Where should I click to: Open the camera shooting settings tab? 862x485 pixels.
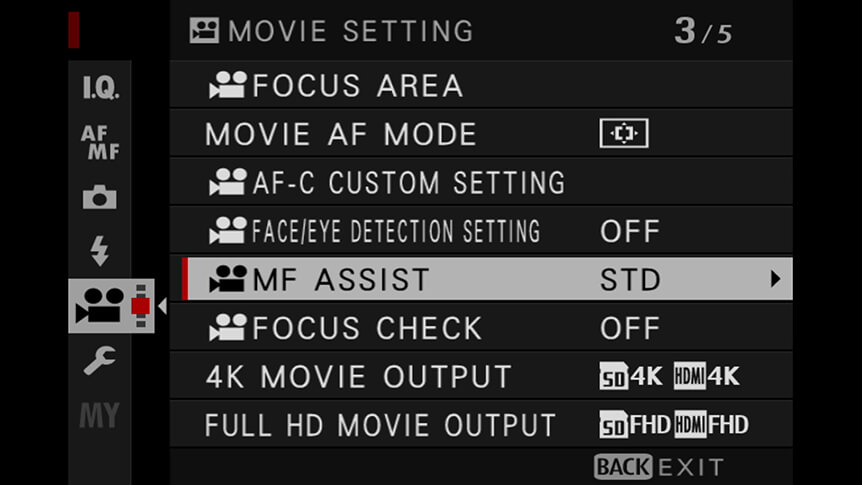coord(100,197)
